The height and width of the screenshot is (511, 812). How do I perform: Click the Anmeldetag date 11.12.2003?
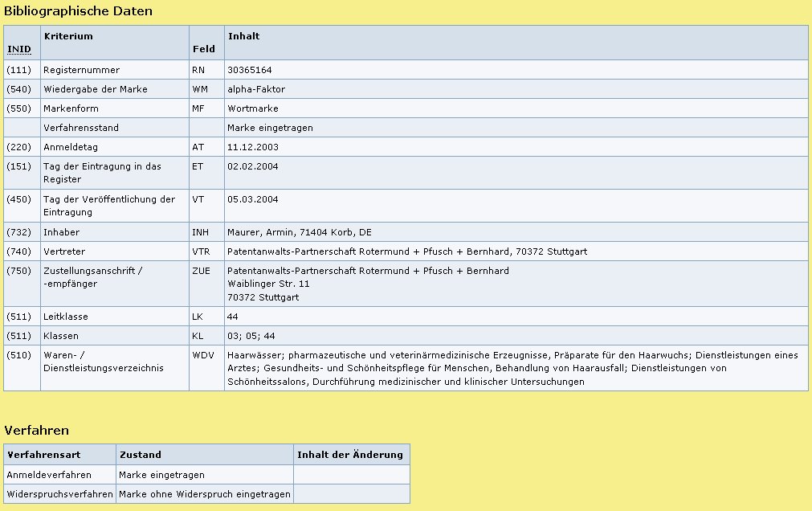point(251,147)
